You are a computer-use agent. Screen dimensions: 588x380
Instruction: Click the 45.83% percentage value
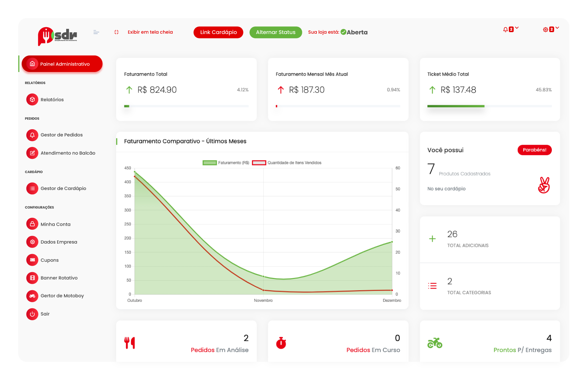coord(544,90)
